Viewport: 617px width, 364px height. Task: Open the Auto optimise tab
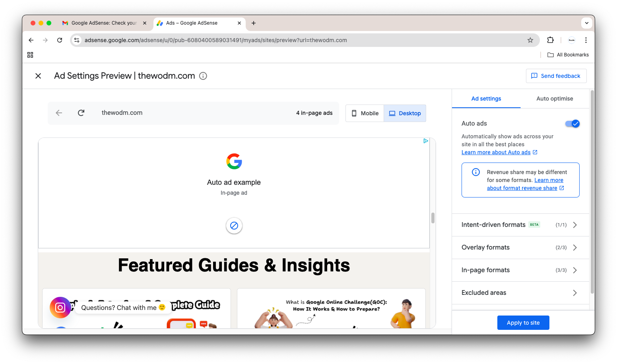click(555, 99)
